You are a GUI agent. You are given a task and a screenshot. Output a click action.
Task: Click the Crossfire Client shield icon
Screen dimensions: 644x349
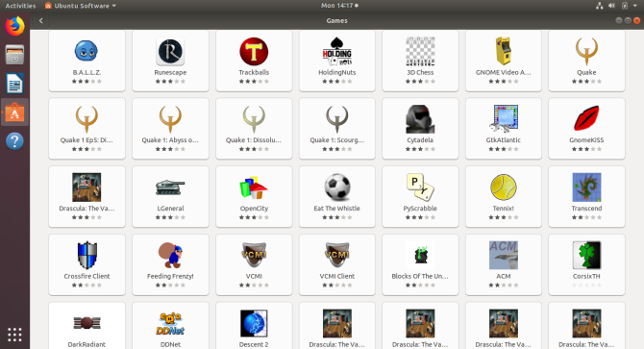tap(87, 255)
